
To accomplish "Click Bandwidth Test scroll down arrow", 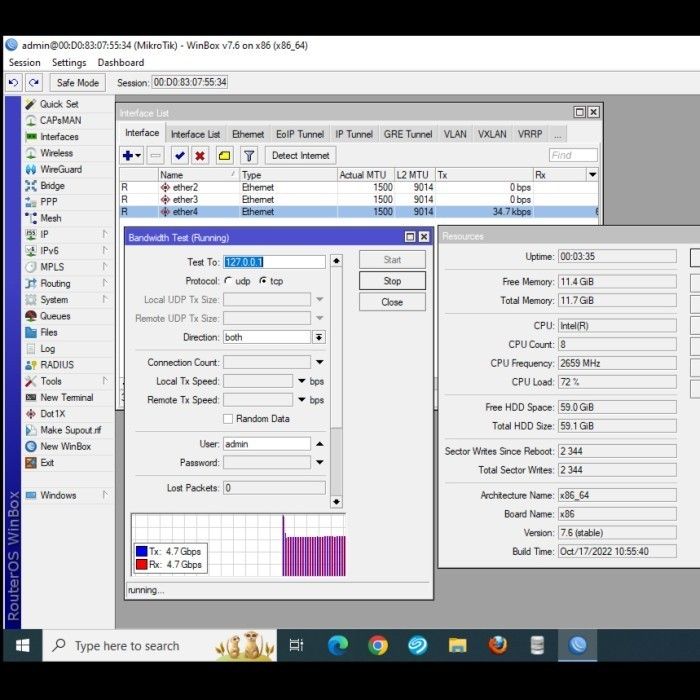I will [x=336, y=502].
